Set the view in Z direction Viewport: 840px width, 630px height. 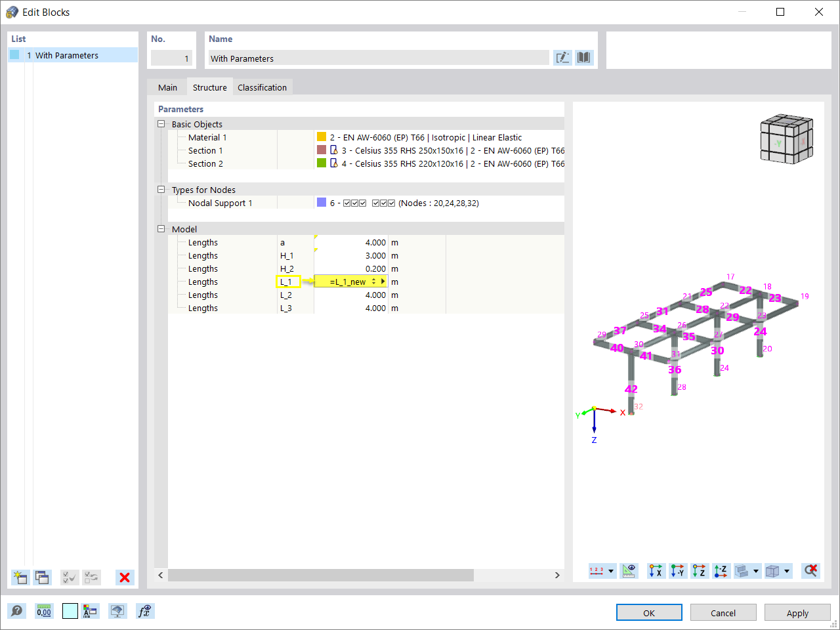coord(698,570)
